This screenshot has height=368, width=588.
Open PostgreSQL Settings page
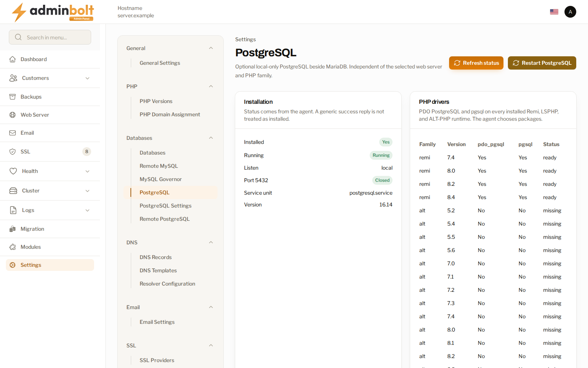tap(165, 206)
